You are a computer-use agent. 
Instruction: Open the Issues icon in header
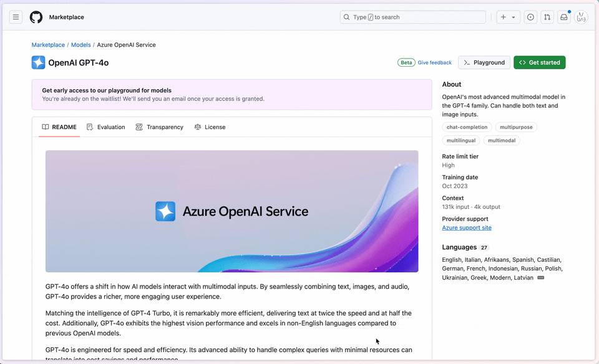pos(530,17)
